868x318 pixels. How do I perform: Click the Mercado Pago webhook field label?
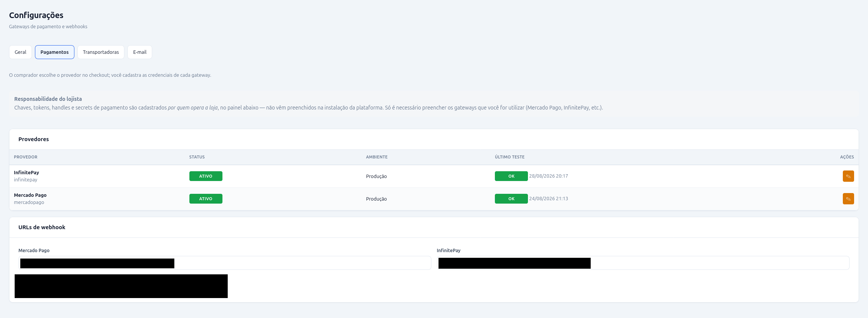[34, 251]
